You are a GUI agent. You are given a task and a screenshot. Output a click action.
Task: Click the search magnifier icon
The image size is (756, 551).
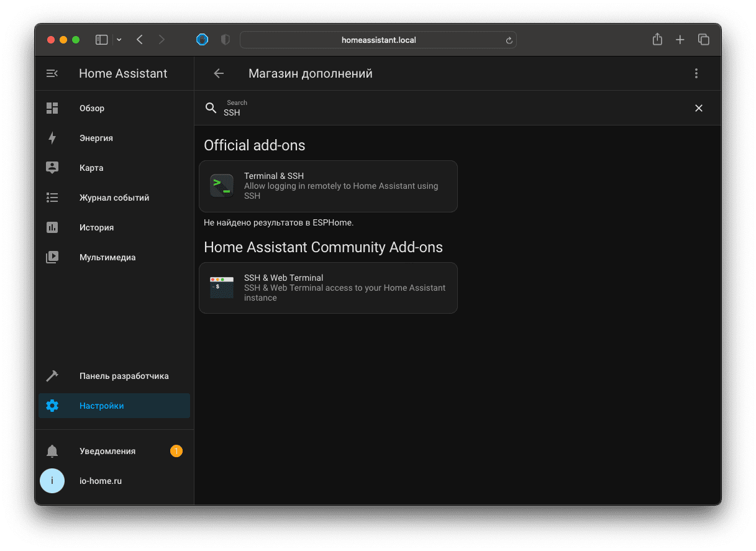pos(211,108)
